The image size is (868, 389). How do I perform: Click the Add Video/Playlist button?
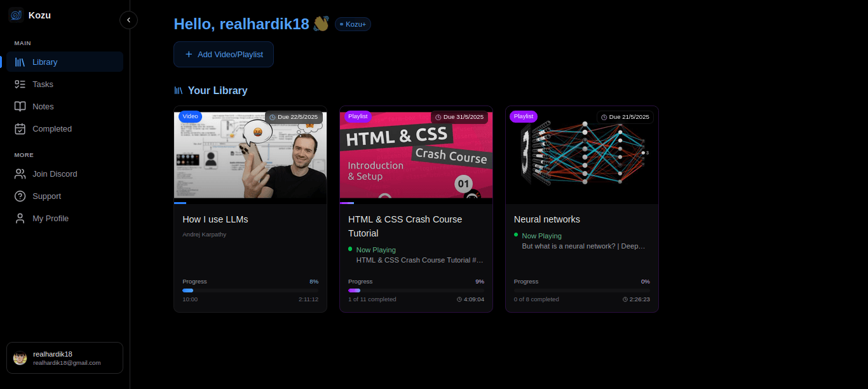[224, 54]
